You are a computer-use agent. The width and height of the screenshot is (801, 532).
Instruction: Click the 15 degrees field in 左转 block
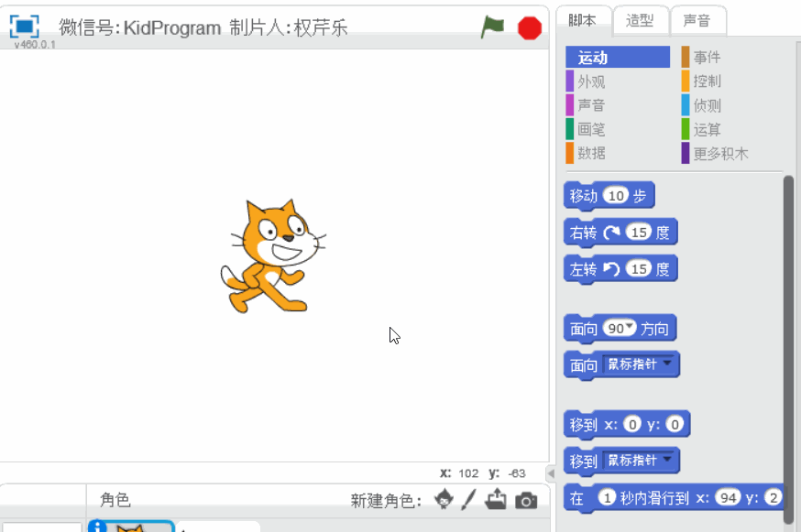point(639,269)
